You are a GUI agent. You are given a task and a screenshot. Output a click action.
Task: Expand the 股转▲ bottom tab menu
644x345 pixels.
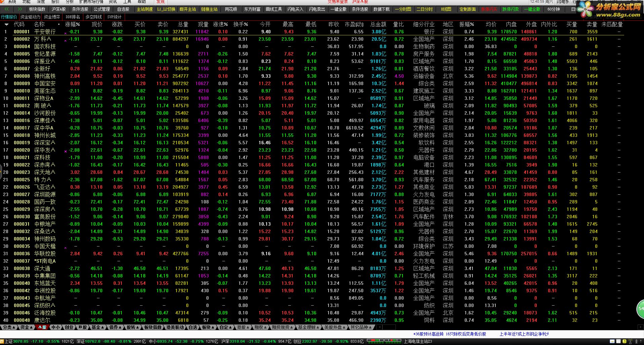(132, 327)
